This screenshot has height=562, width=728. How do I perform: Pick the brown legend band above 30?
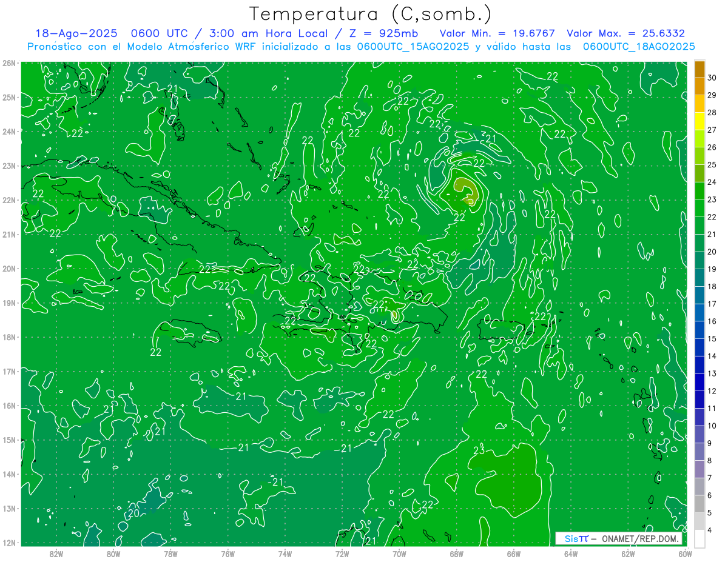click(x=699, y=69)
